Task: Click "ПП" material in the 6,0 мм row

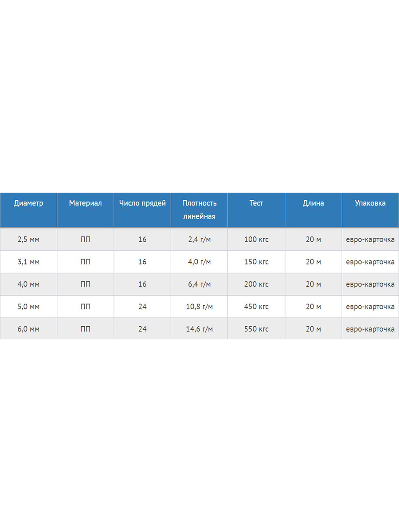Action: 85,329
